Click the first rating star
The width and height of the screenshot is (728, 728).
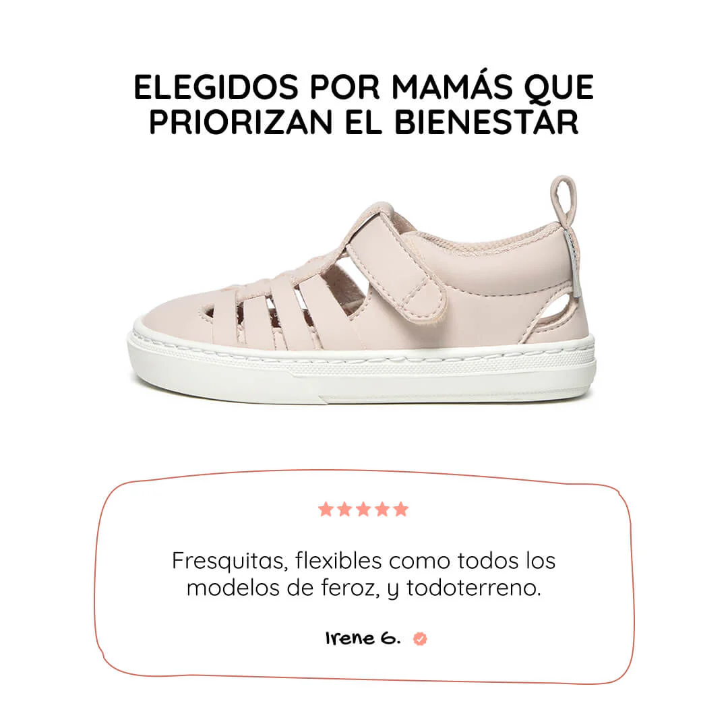pos(326,509)
